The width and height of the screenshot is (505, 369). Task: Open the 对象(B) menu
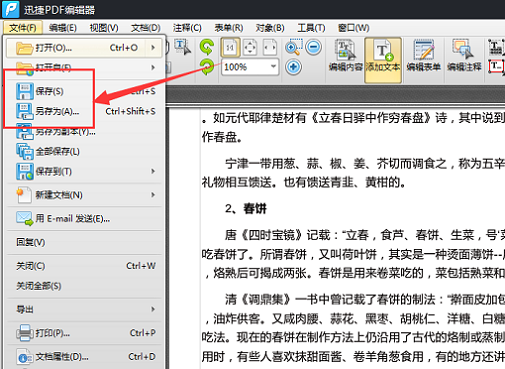point(270,28)
